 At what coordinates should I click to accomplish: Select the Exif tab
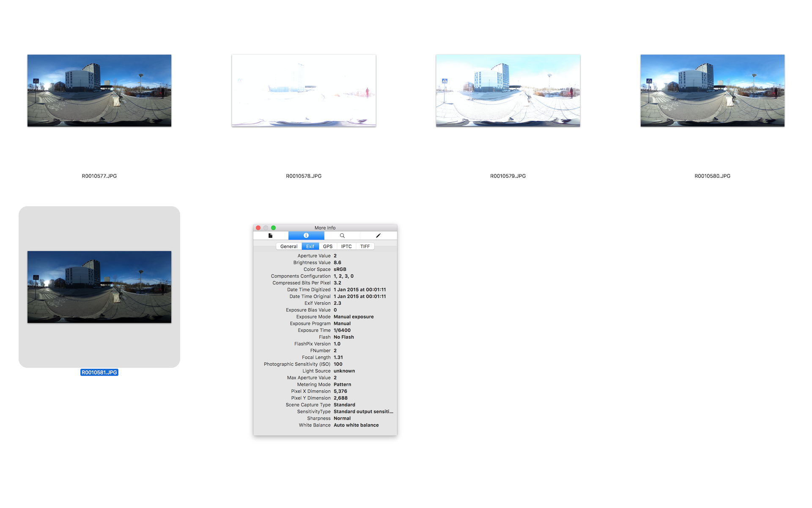pos(310,246)
